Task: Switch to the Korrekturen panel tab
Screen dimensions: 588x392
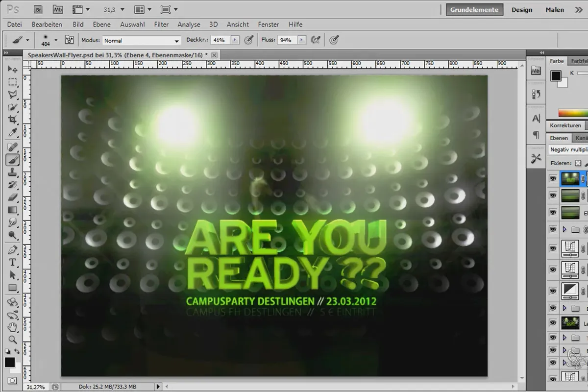Action: tap(565, 125)
